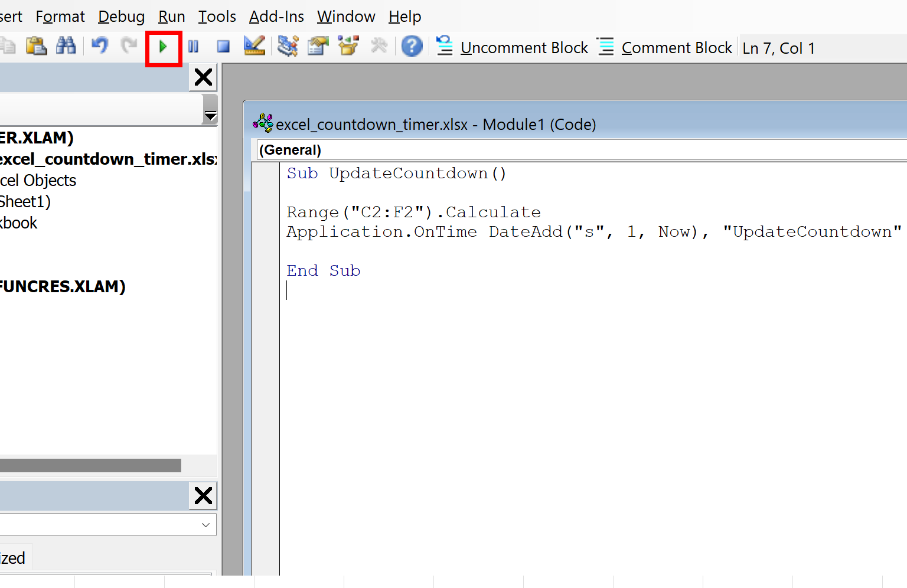Open Project Explorer from toolbar icon
This screenshot has height=588, width=907.
pos(288,47)
